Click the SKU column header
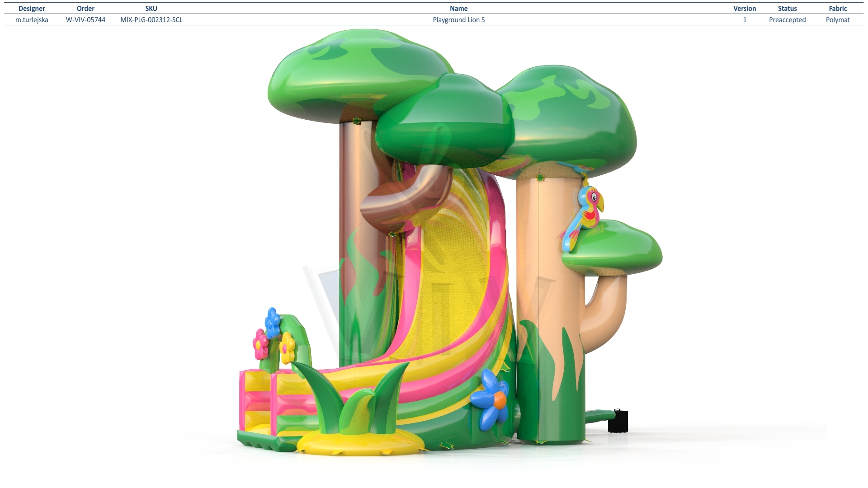This screenshot has width=868, height=488. coord(151,9)
